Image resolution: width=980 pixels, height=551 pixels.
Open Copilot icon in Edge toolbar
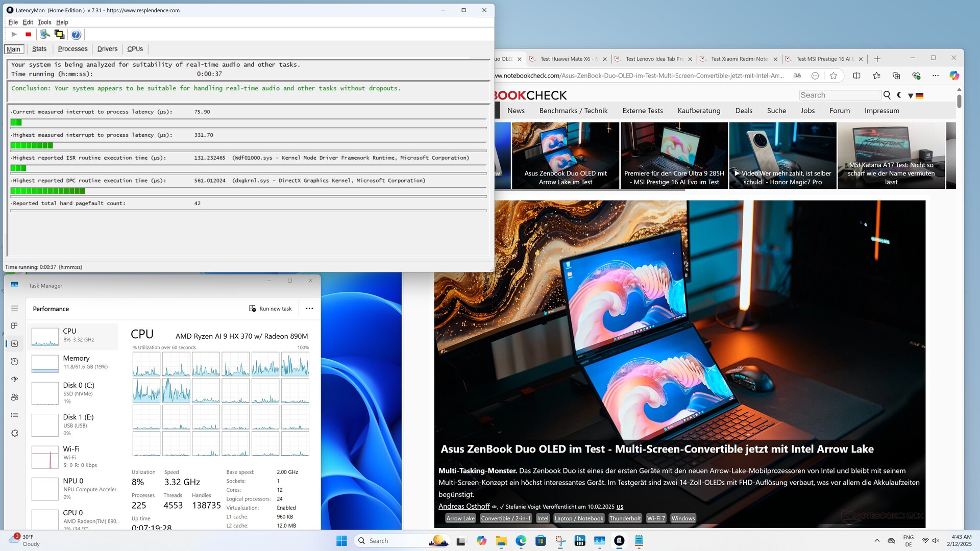pos(954,76)
